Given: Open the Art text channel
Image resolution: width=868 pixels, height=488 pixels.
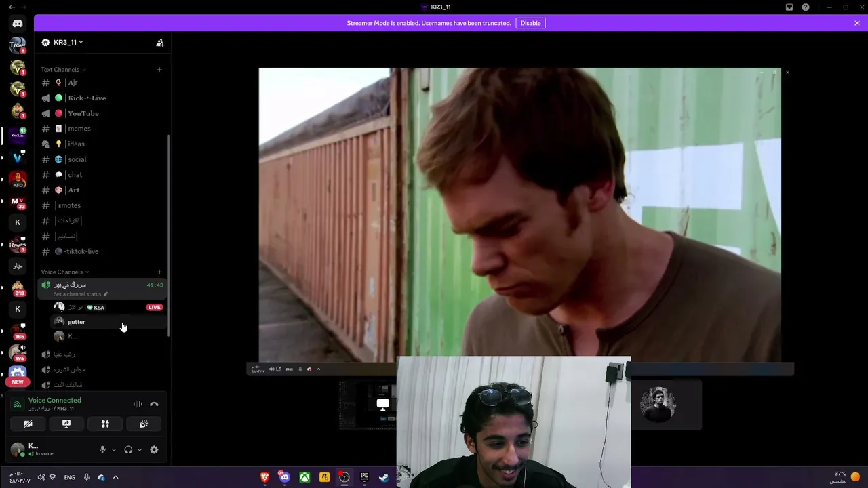Looking at the screenshot, I should 102,190.
